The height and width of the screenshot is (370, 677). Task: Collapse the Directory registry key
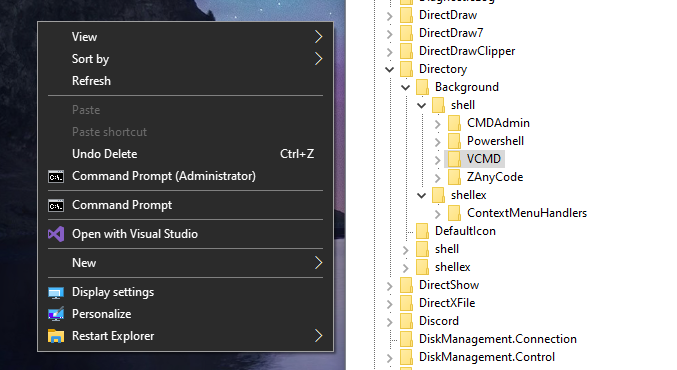(x=389, y=69)
